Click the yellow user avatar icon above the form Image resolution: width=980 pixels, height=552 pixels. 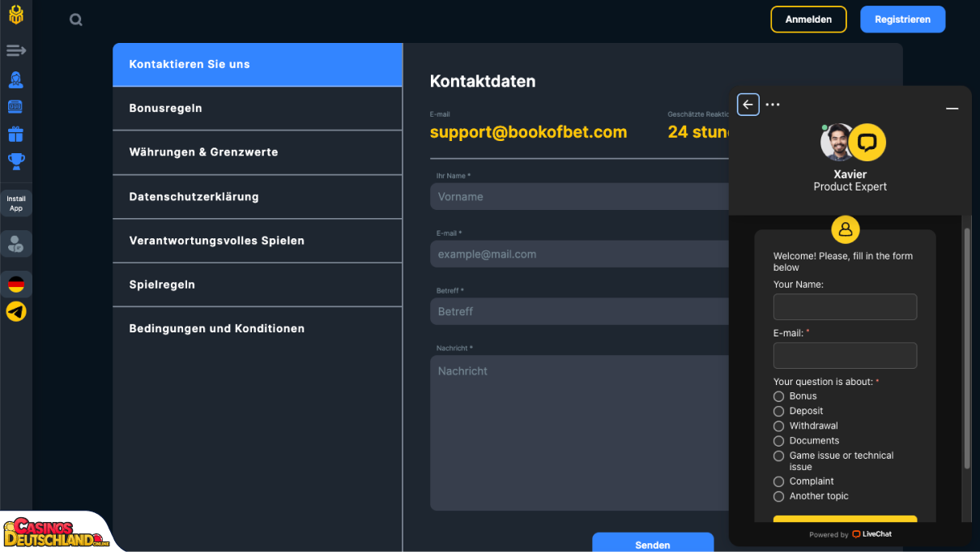pos(846,229)
